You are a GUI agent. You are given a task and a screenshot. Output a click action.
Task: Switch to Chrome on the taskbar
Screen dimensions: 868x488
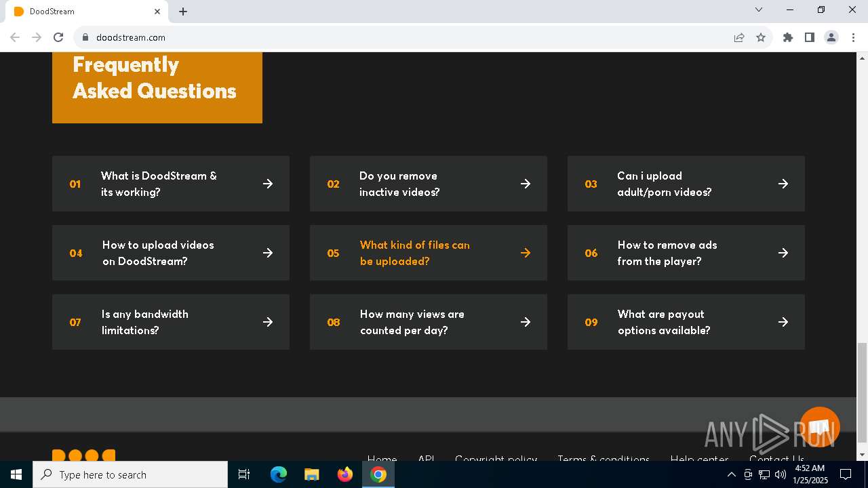pos(378,474)
